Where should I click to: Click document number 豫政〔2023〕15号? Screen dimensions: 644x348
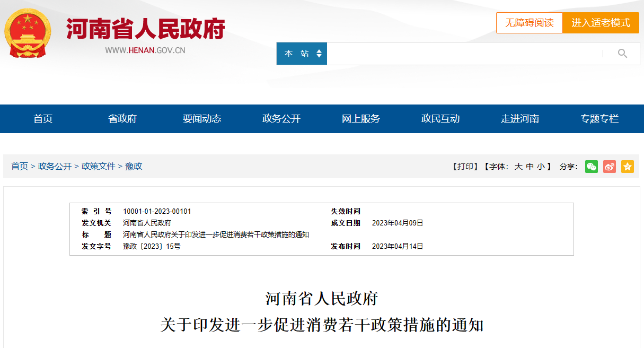(x=152, y=246)
